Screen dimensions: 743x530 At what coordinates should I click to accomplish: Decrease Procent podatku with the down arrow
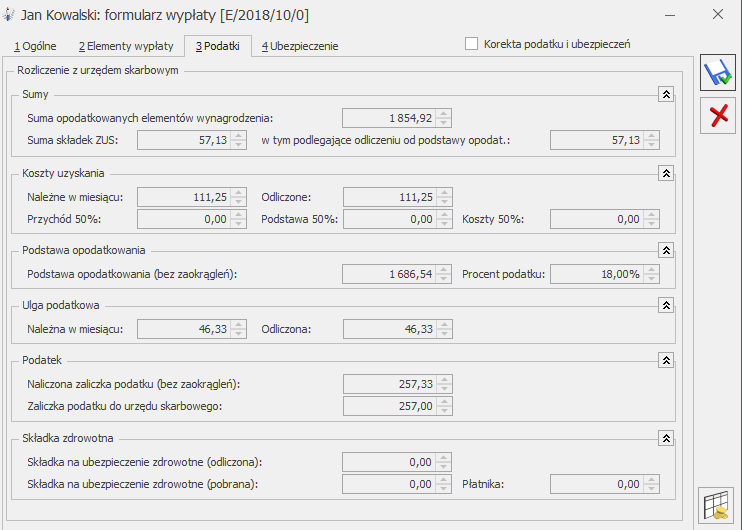pos(651,279)
